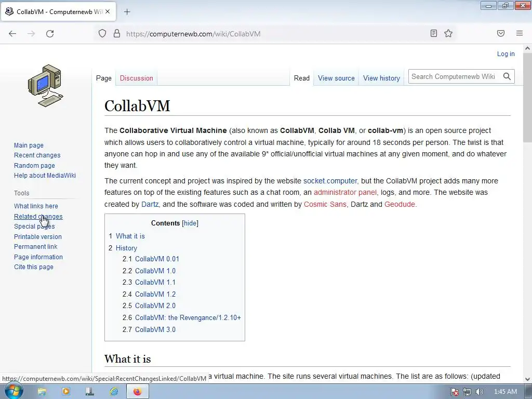Hide the Contents table via hide link
This screenshot has width=532, height=399.
click(x=190, y=223)
